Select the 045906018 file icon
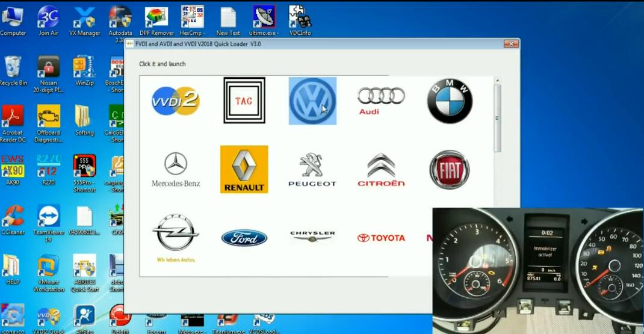 (x=84, y=220)
